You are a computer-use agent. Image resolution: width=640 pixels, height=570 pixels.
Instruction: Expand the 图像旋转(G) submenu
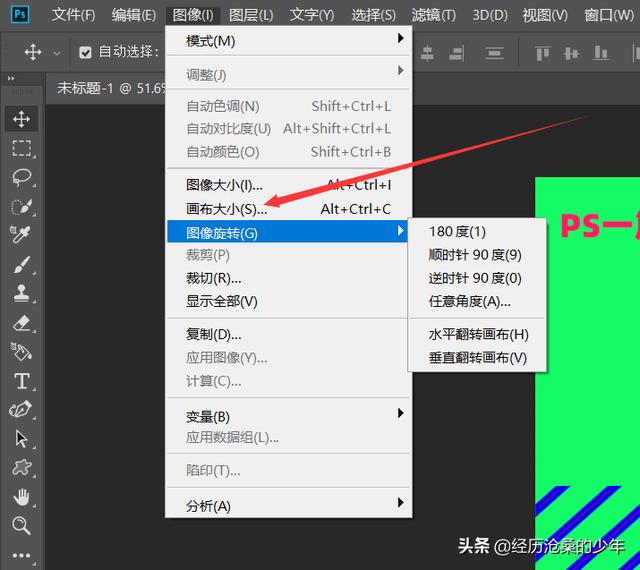tap(287, 232)
